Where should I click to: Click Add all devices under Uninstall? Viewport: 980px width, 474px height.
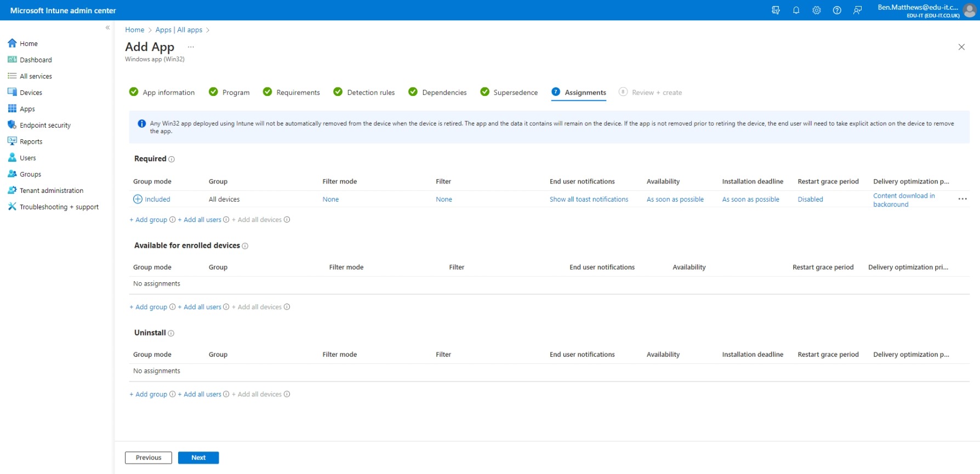click(257, 394)
